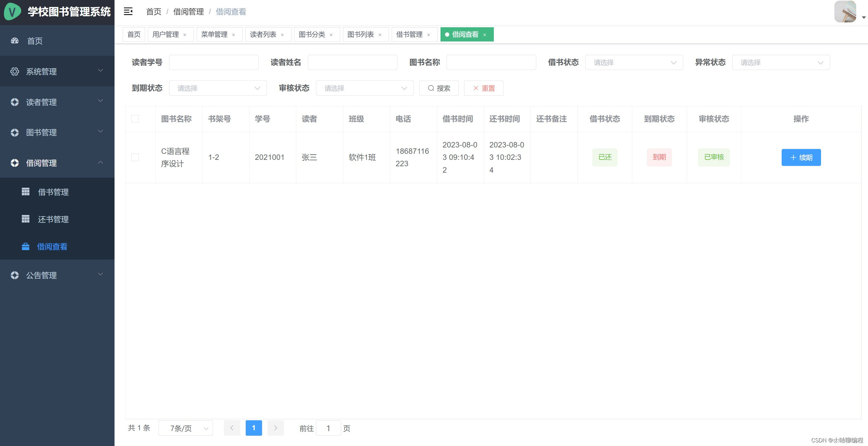Click the blue 续期 renew button
Screen dimensions: 868x446
tap(801, 157)
